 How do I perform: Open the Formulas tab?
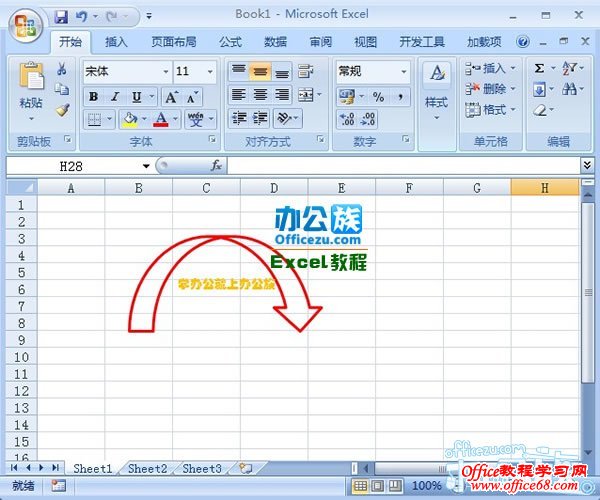pyautogui.click(x=230, y=42)
